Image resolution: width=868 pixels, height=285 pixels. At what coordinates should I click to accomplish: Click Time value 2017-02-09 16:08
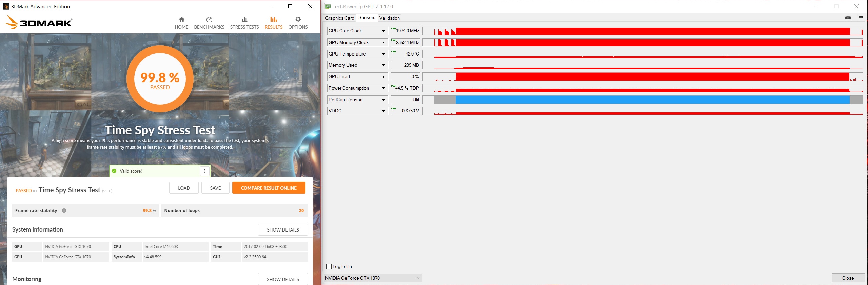265,247
